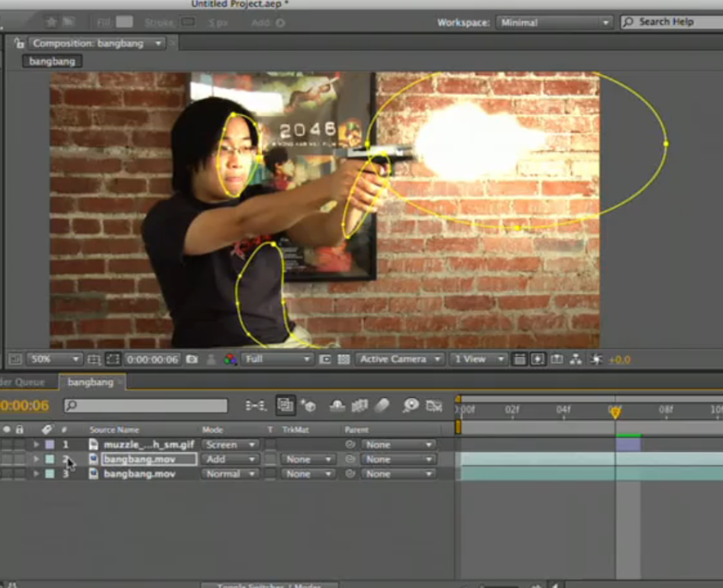Toggle Preserve Transparency box for muzzle layer
The image size is (723, 588).
[271, 444]
